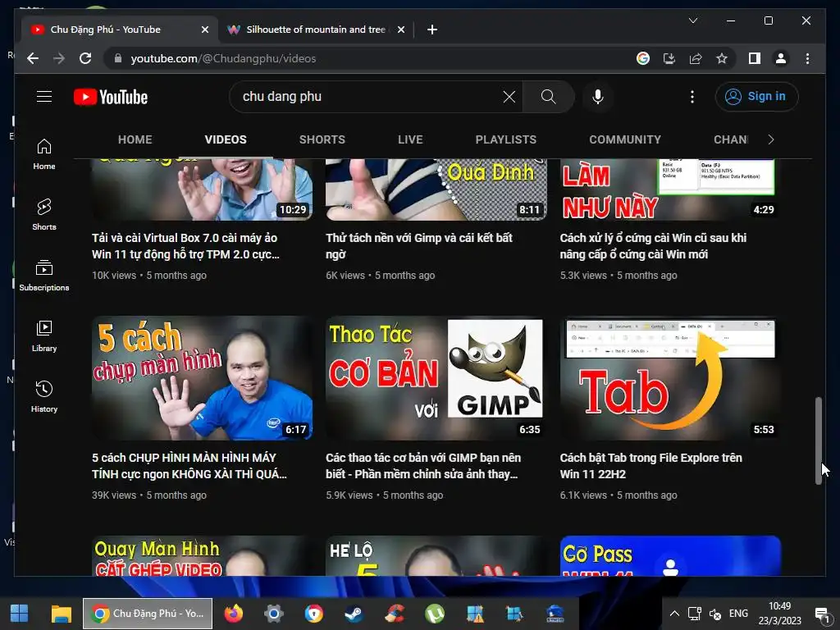Bookmark this page with star icon
The width and height of the screenshot is (840, 630).
pos(722,58)
